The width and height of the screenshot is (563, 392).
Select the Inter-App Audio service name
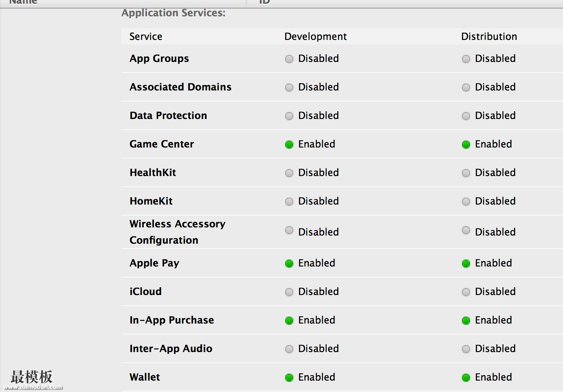click(171, 349)
